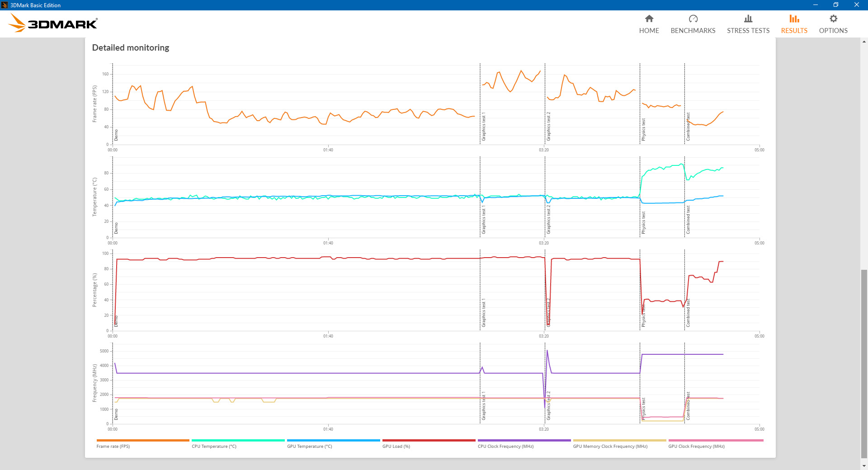Click the Temperature (°C) axis title
Viewport: 868px width, 470px height.
coord(94,197)
